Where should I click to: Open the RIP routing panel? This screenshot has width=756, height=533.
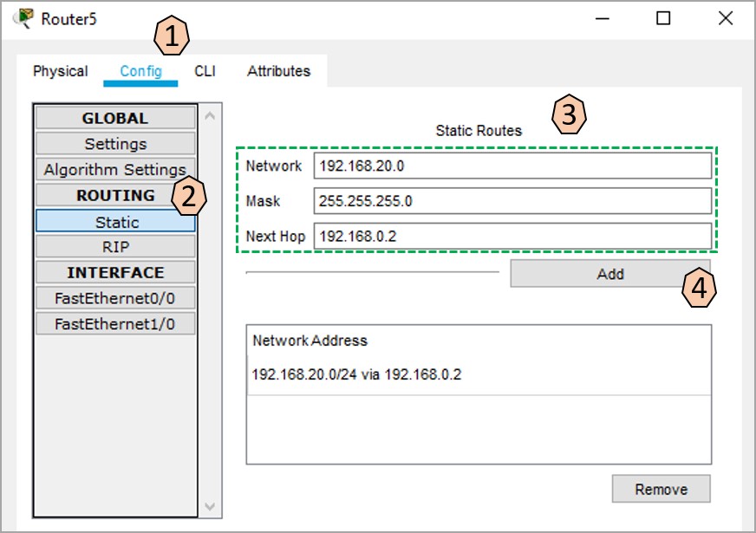pos(114,246)
